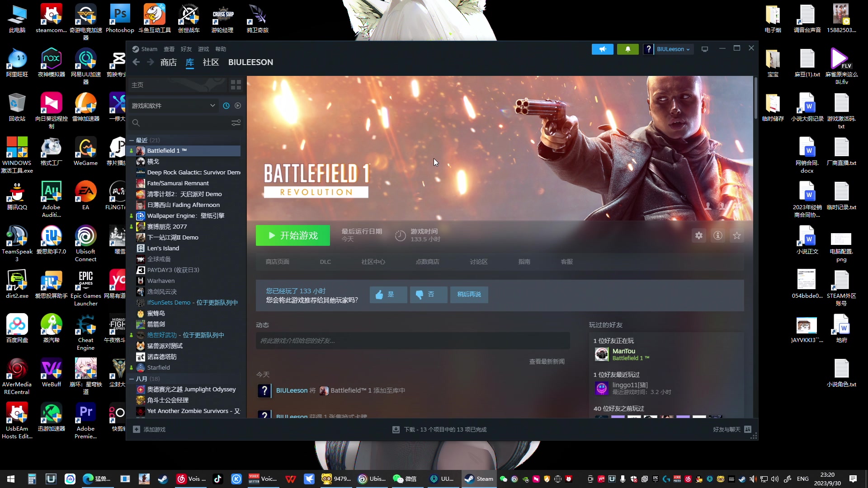
Task: Click the activity post input box
Action: (413, 341)
